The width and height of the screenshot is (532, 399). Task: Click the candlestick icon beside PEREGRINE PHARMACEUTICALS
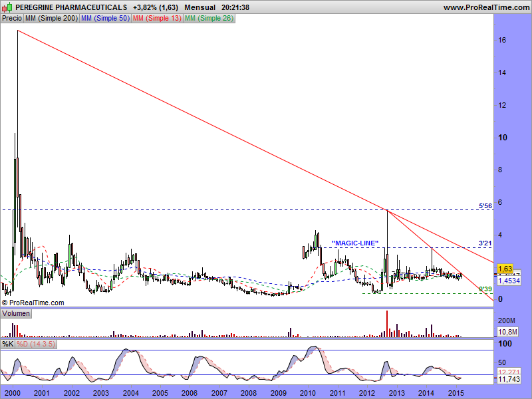7,7
